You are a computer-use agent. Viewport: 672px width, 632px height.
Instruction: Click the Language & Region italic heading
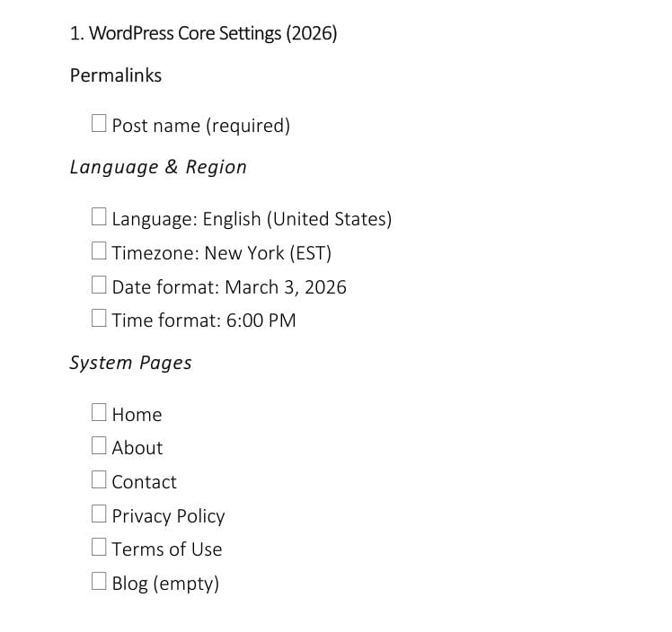(x=158, y=168)
